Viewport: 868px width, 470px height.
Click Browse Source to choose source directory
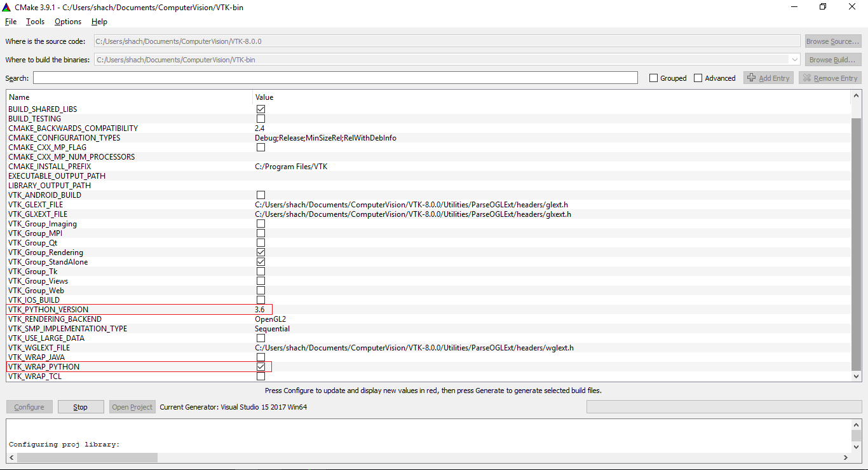832,41
